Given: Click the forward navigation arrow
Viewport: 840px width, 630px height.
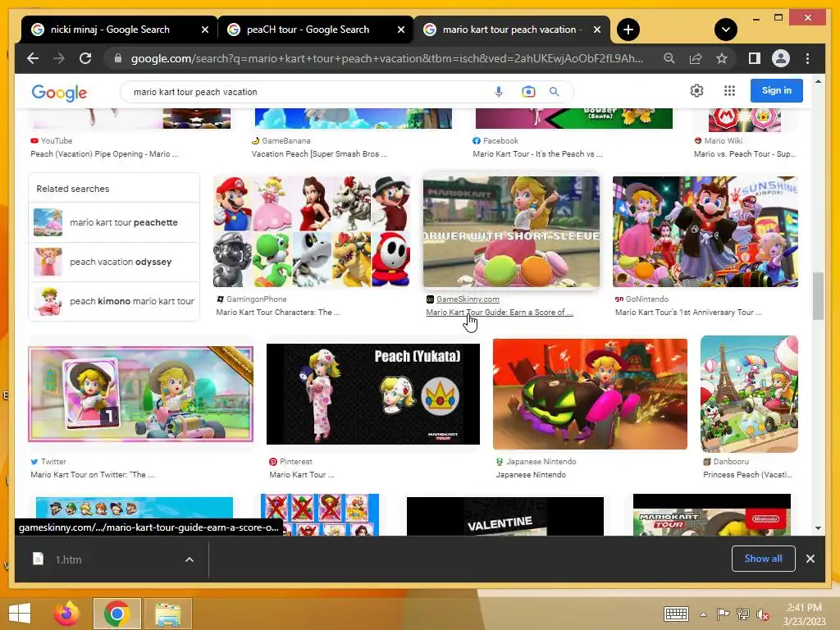Looking at the screenshot, I should click(x=59, y=58).
